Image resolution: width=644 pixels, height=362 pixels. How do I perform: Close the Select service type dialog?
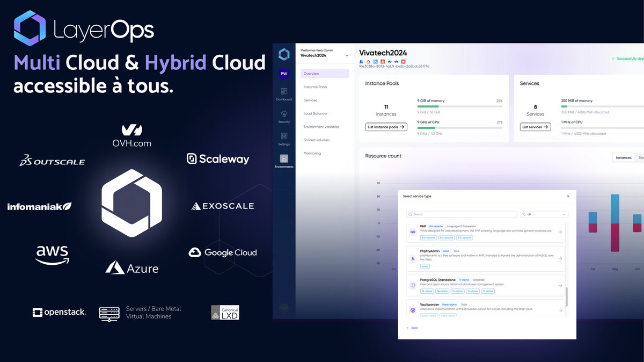[x=568, y=196]
